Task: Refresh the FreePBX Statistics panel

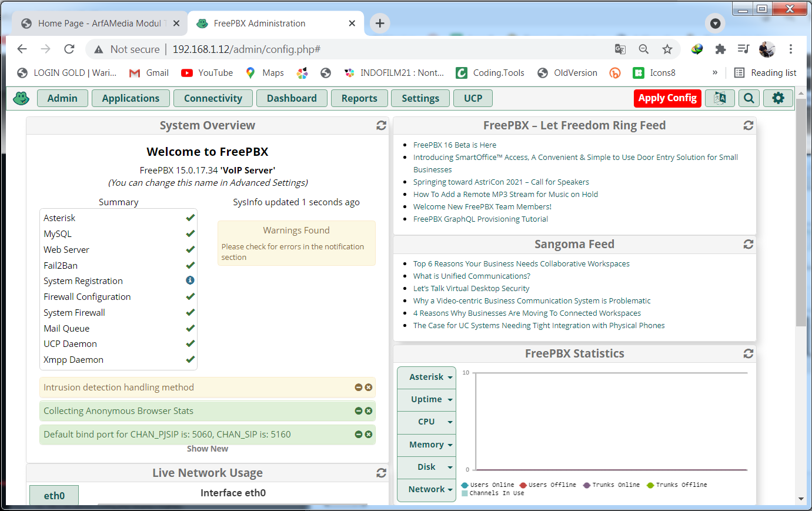Action: pos(748,353)
